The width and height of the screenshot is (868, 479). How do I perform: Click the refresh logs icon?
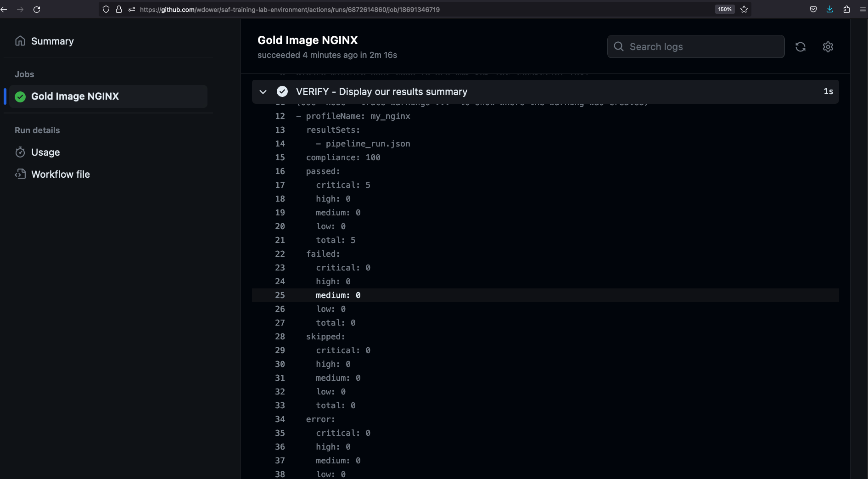[800, 47]
